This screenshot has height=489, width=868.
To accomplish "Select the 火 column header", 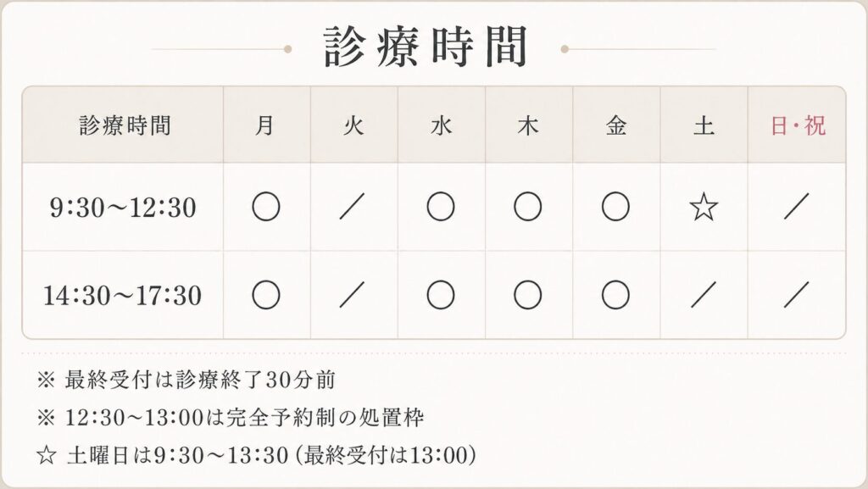I will coord(353,125).
